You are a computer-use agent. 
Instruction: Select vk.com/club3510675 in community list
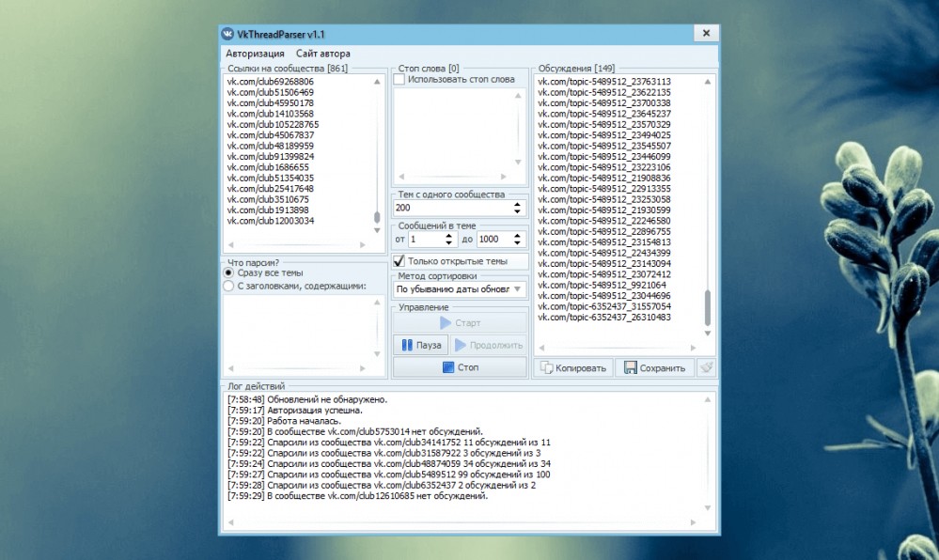[268, 199]
